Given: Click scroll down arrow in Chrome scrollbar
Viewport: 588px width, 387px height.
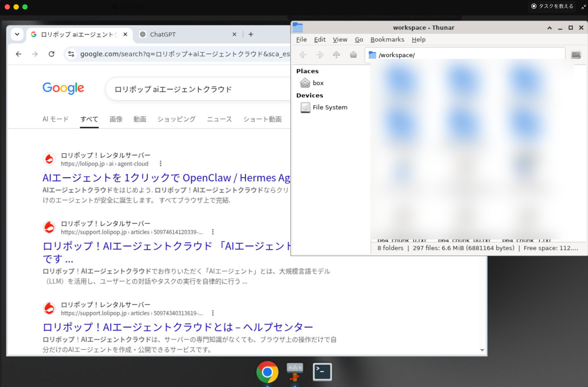Looking at the screenshot, I should 482,350.
